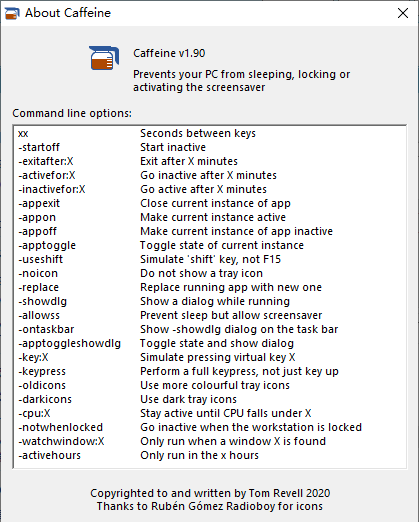Click the -exitafter:X option text

[x=45, y=161]
